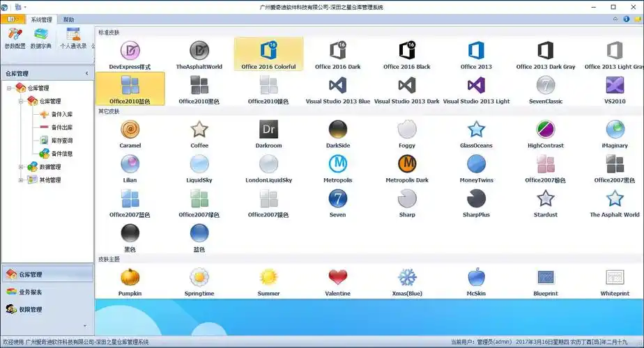Screen dimensions: 644x348
Task: Select Office2010 blue skin
Action: click(130, 89)
